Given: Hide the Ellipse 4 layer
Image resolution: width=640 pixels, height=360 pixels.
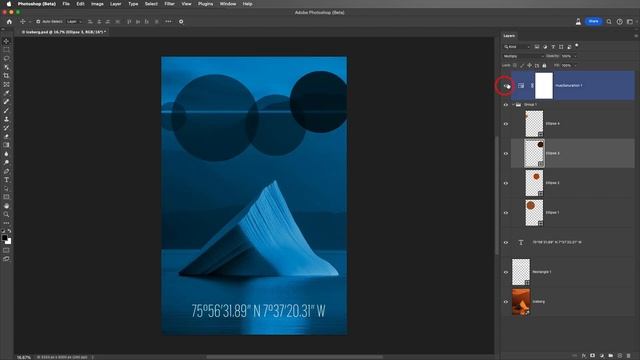Looking at the screenshot, I should click(506, 124).
